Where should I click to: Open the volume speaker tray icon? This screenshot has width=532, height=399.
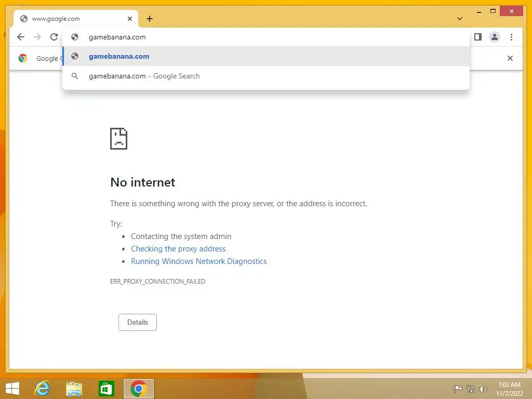point(483,389)
